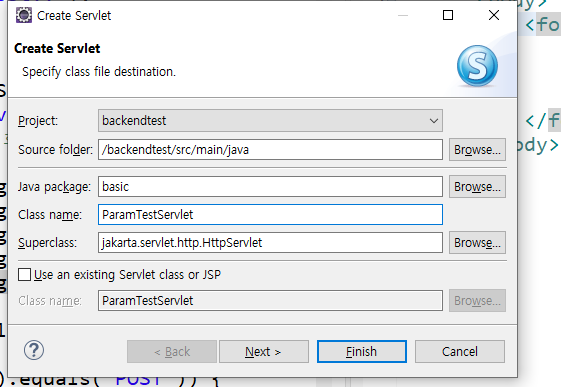This screenshot has width=561, height=387.
Task: Open the Project dropdown showing backendtest
Action: [x=270, y=121]
